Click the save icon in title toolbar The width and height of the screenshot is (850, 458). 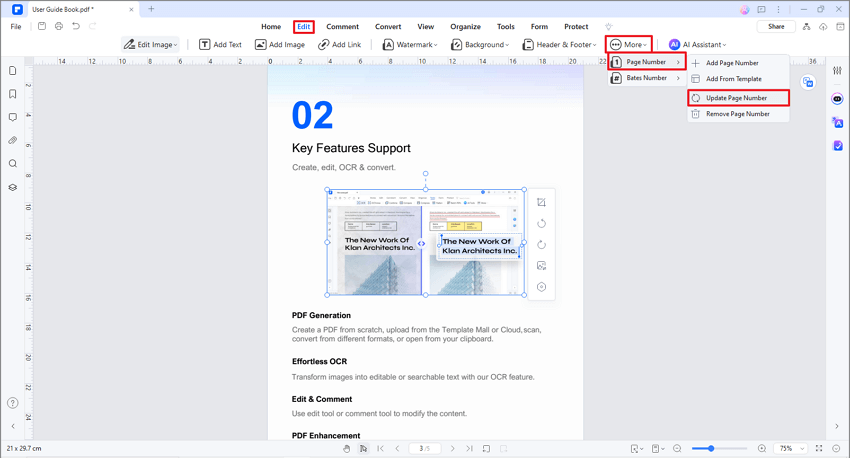point(42,26)
